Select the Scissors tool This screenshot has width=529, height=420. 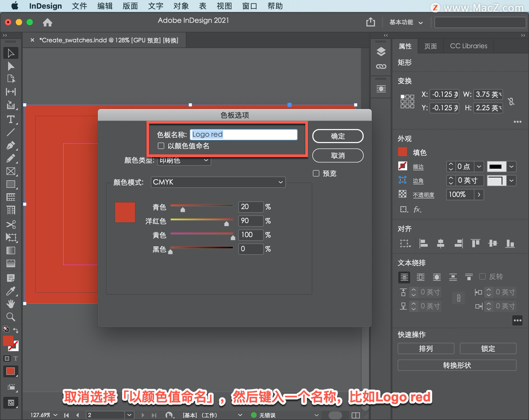pos(11,225)
